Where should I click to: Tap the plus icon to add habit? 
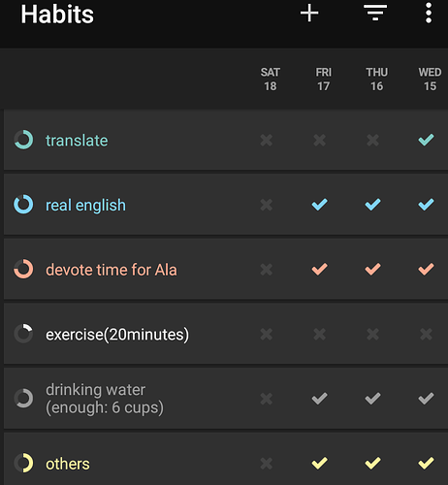(x=309, y=14)
